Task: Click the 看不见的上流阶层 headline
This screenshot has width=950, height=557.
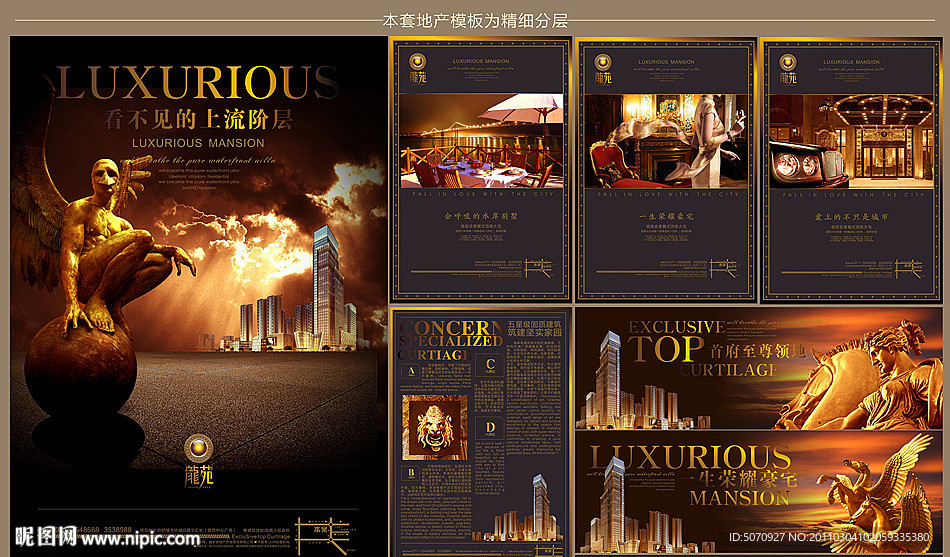Action: point(198,119)
